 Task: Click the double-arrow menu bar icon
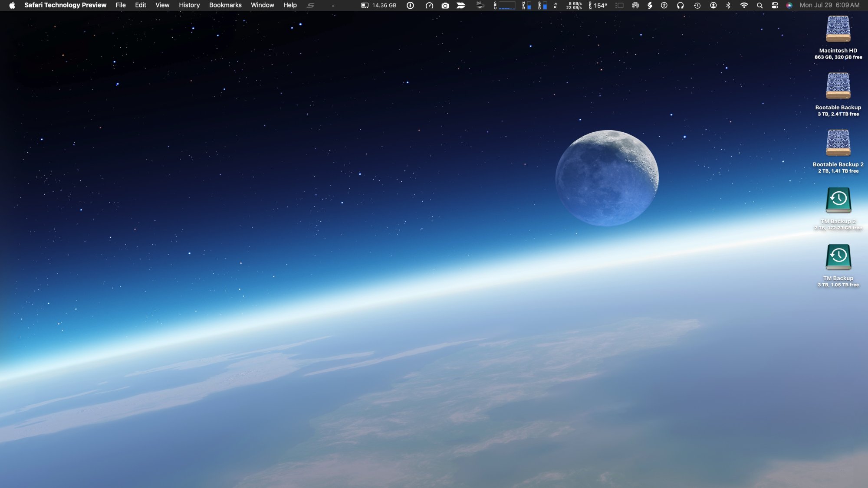(461, 6)
